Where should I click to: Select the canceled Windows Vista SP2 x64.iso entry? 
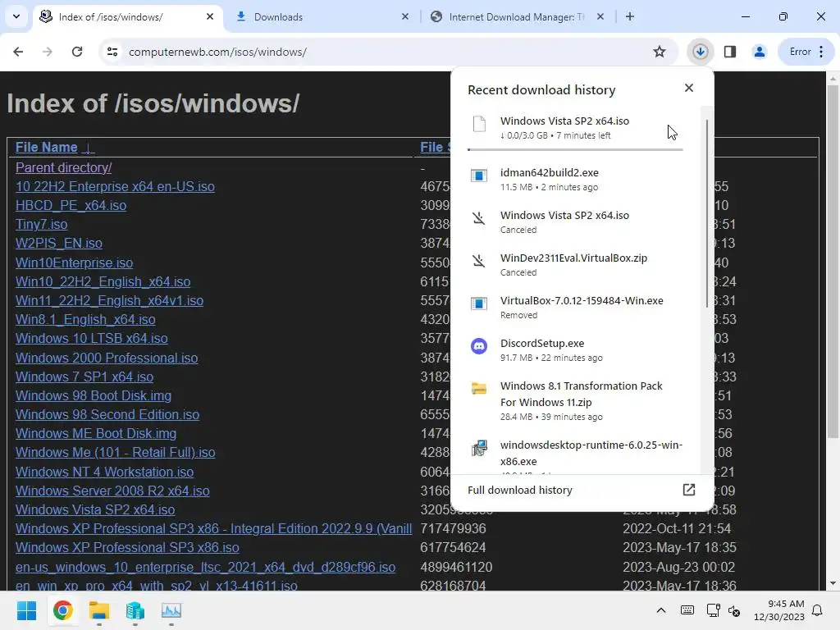tap(575, 221)
